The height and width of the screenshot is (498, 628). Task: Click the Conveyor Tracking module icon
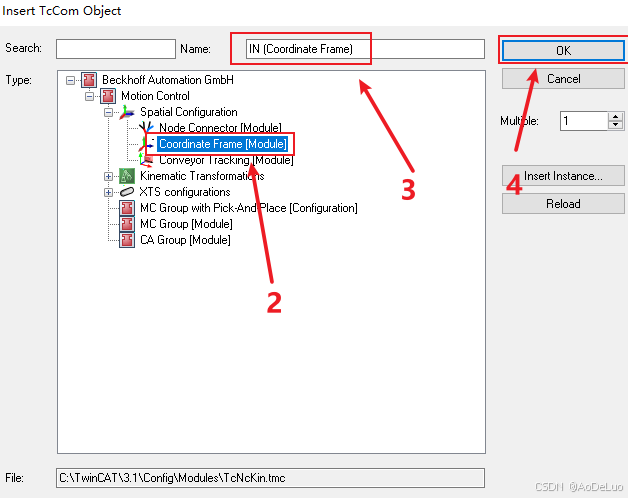[x=146, y=160]
